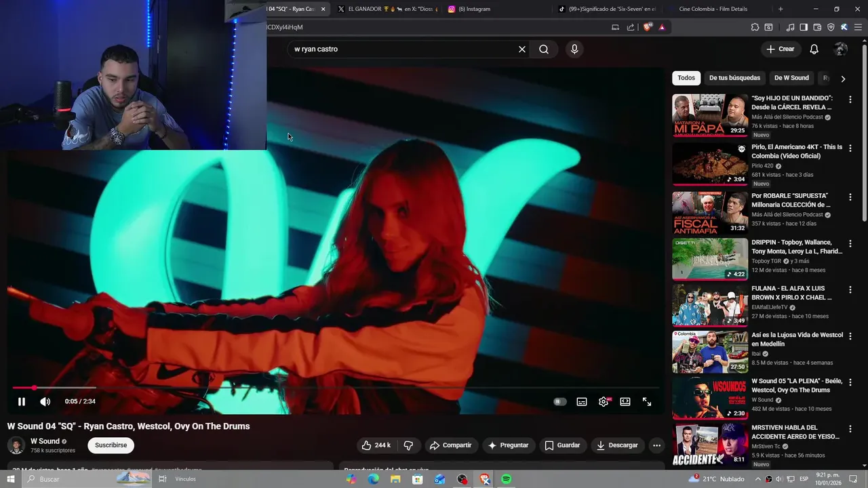This screenshot has width=868, height=488.
Task: Click the Brave Rewards triangle icon
Action: [x=662, y=27]
